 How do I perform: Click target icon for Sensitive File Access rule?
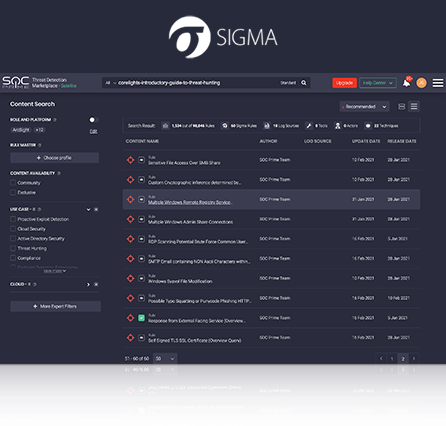tap(130, 160)
